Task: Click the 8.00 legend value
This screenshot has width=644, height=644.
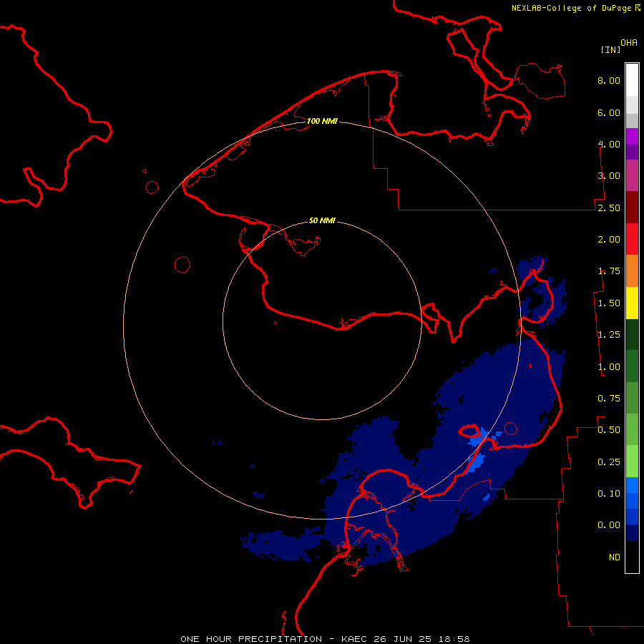Action: (609, 80)
